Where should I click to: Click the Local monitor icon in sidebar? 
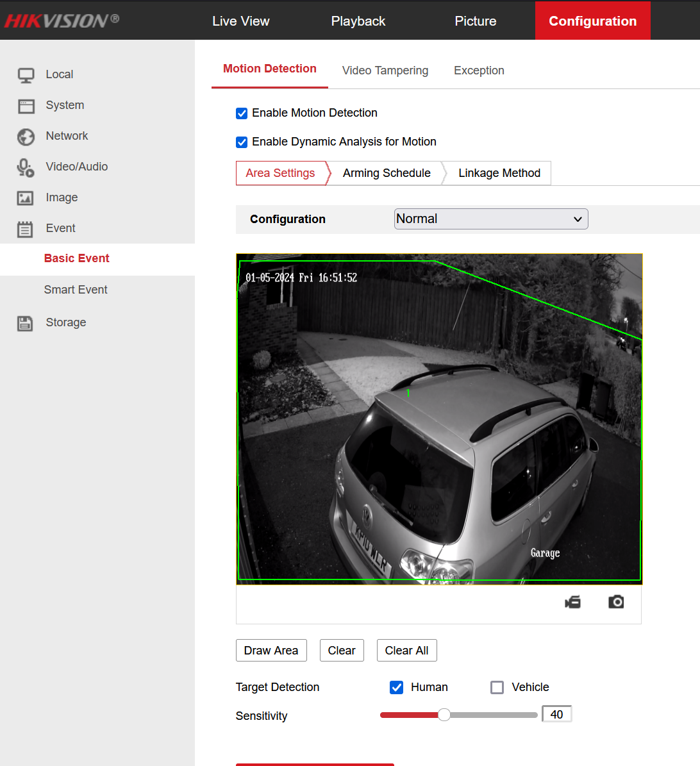point(26,75)
